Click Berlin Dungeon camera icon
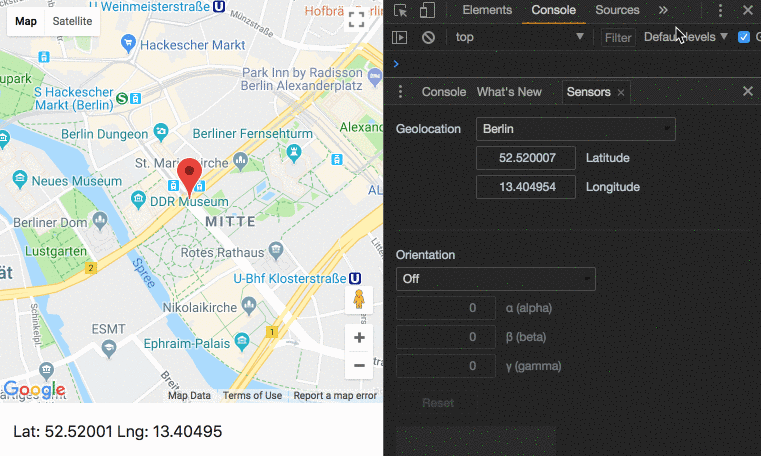This screenshot has width=761, height=456. (161, 131)
